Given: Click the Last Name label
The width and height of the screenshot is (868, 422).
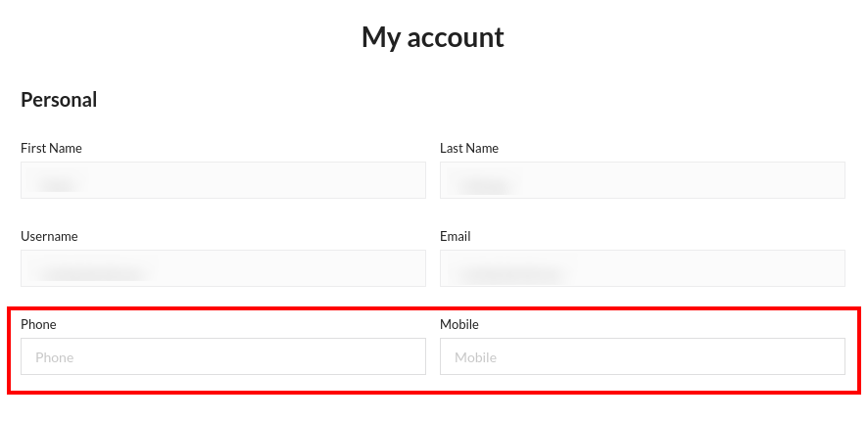Looking at the screenshot, I should [x=469, y=148].
